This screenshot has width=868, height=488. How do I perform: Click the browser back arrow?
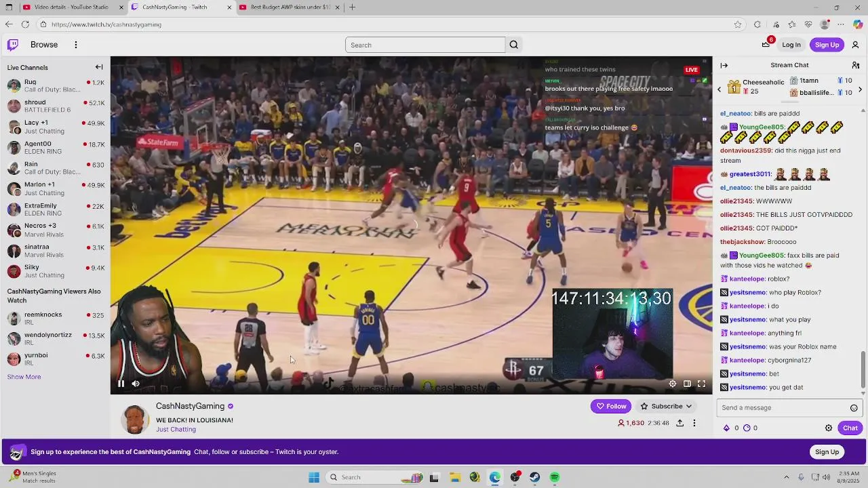(9, 24)
